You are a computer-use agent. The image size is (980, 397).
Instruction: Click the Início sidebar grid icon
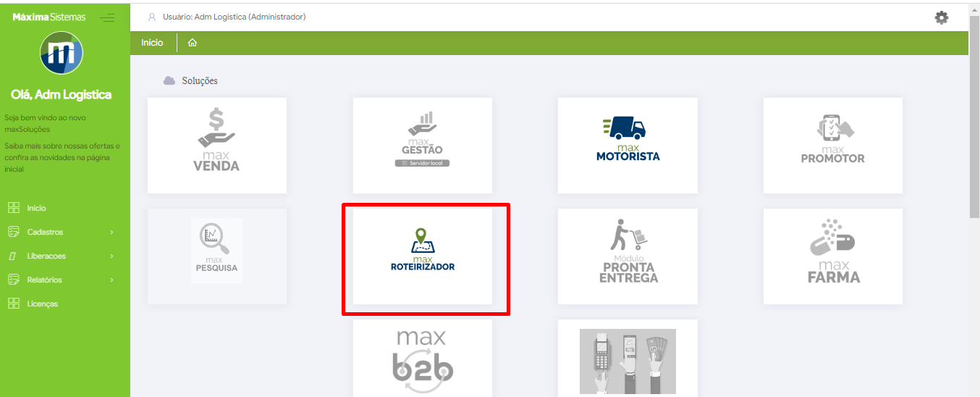[x=13, y=208]
